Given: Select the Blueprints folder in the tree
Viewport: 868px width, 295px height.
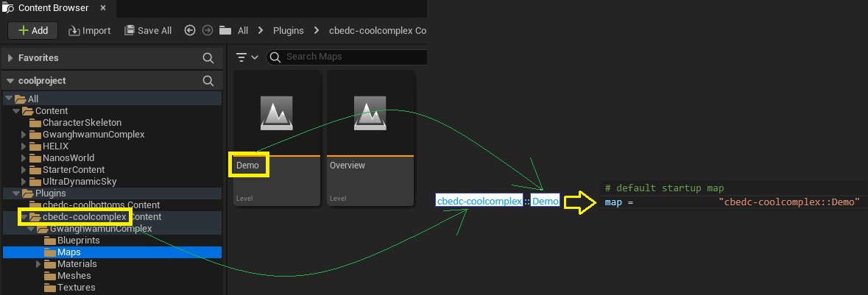Looking at the screenshot, I should pos(78,241).
